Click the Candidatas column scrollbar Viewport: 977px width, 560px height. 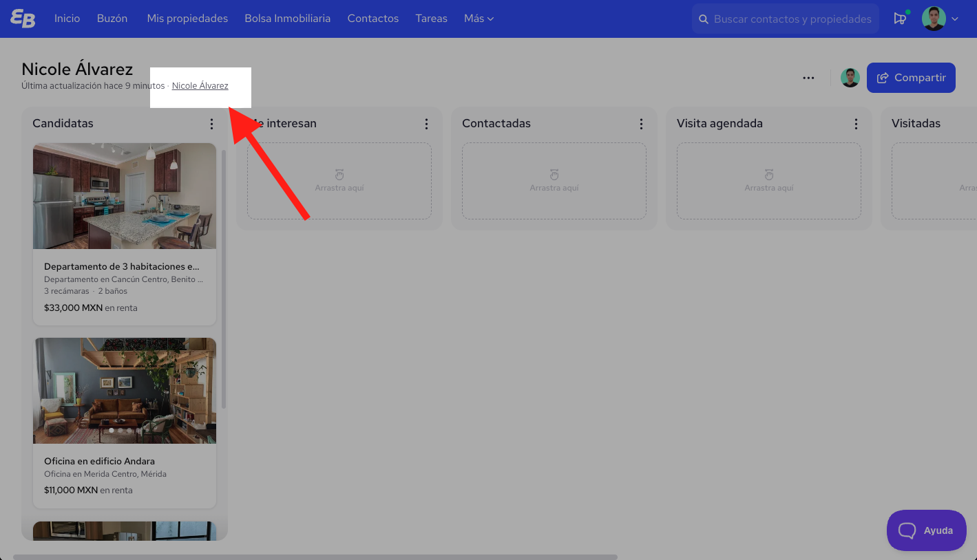223,279
